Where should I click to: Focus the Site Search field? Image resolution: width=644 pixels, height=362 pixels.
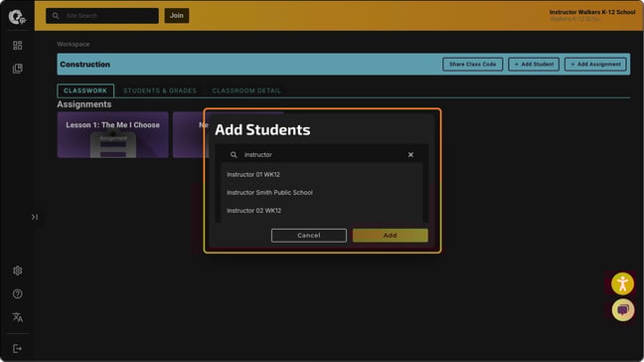(x=102, y=16)
